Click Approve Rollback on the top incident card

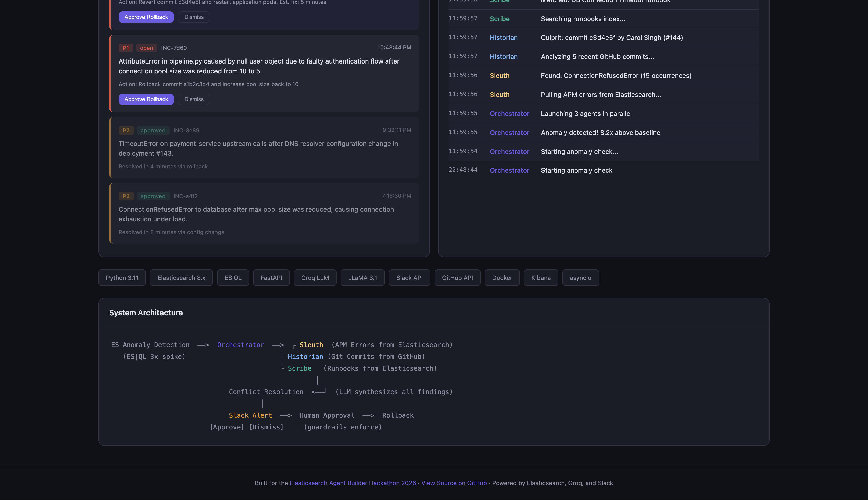pos(146,17)
